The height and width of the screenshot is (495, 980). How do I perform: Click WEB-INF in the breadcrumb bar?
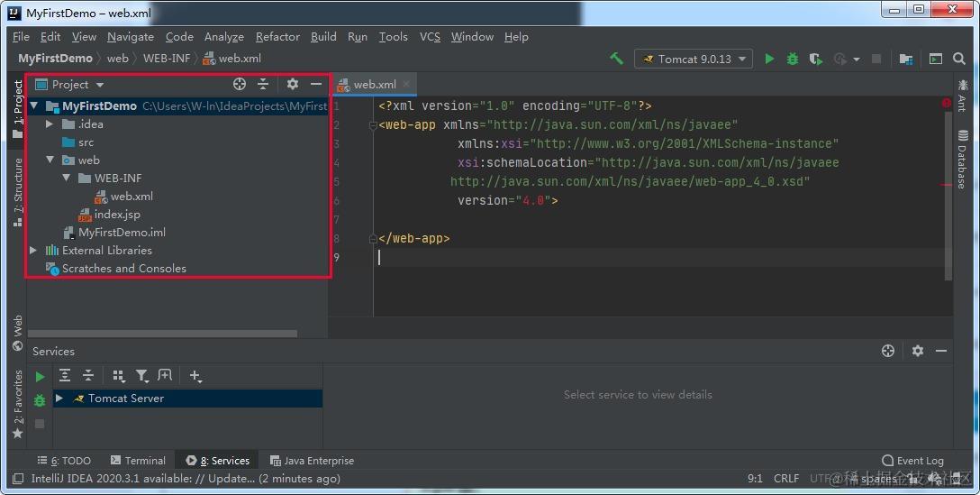coord(167,59)
